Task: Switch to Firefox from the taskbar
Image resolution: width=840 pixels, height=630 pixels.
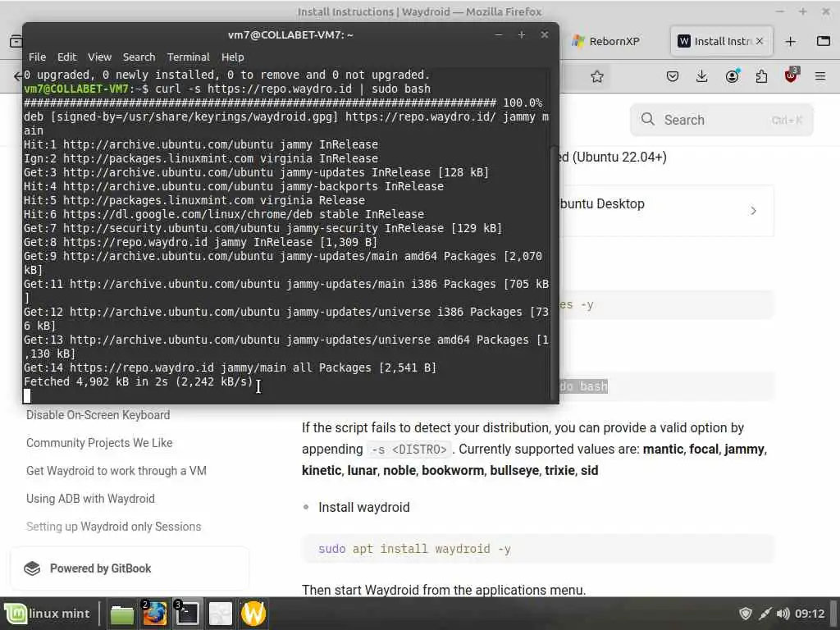Action: pyautogui.click(x=154, y=614)
